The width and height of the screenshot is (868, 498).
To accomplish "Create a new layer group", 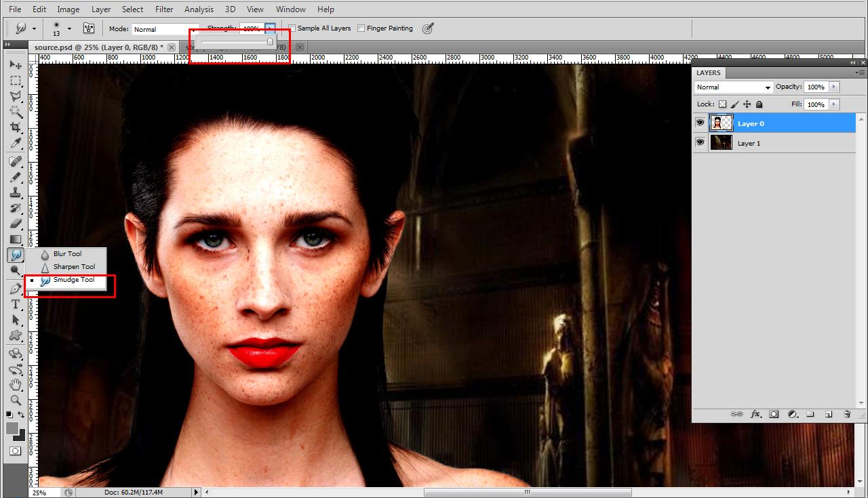I will (810, 414).
